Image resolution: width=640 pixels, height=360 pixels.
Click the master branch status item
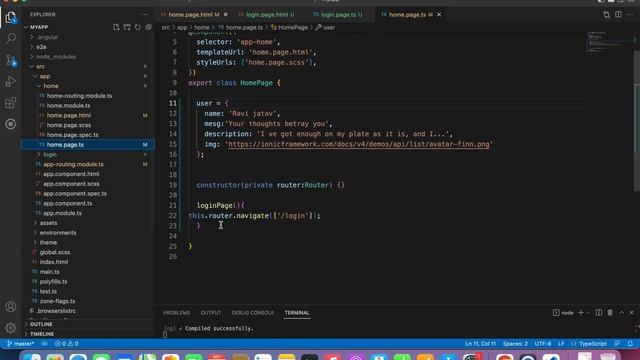pos(21,344)
